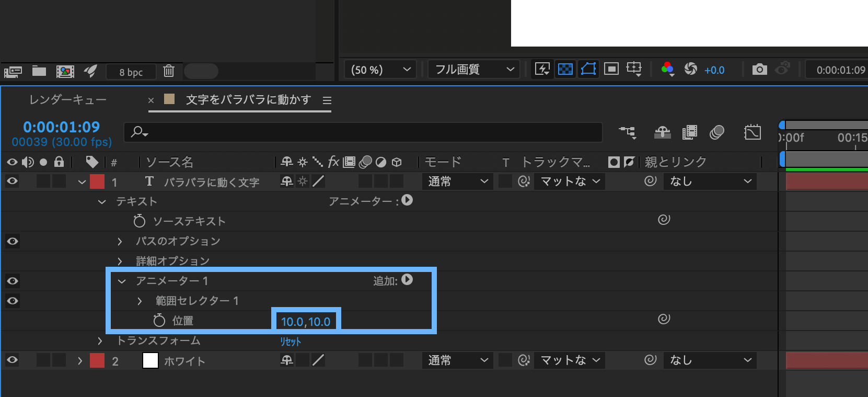Viewport: 868px width, 397px height.
Task: Create a new composition icon
Action: [x=65, y=72]
